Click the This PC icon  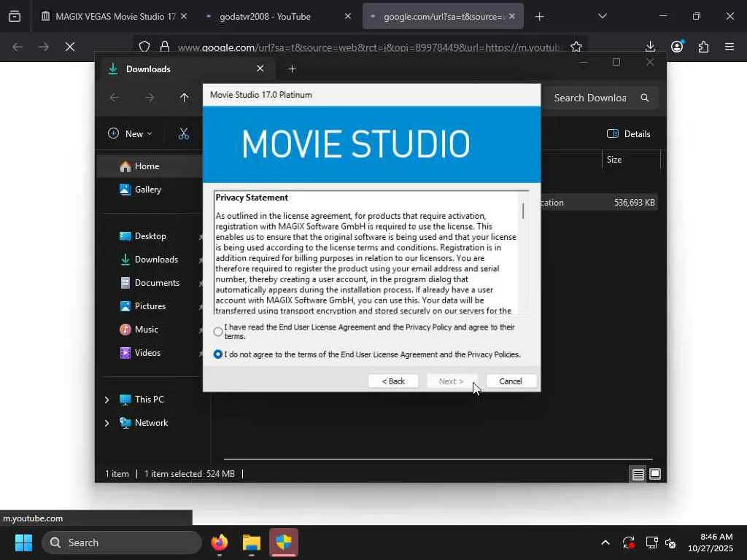(x=125, y=400)
